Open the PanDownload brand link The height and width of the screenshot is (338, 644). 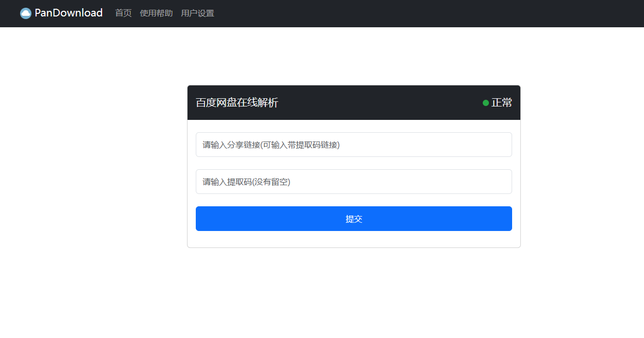(x=61, y=13)
